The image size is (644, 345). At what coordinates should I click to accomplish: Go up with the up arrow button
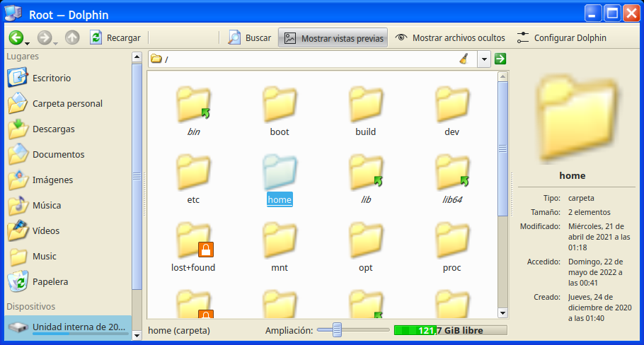pos(72,37)
